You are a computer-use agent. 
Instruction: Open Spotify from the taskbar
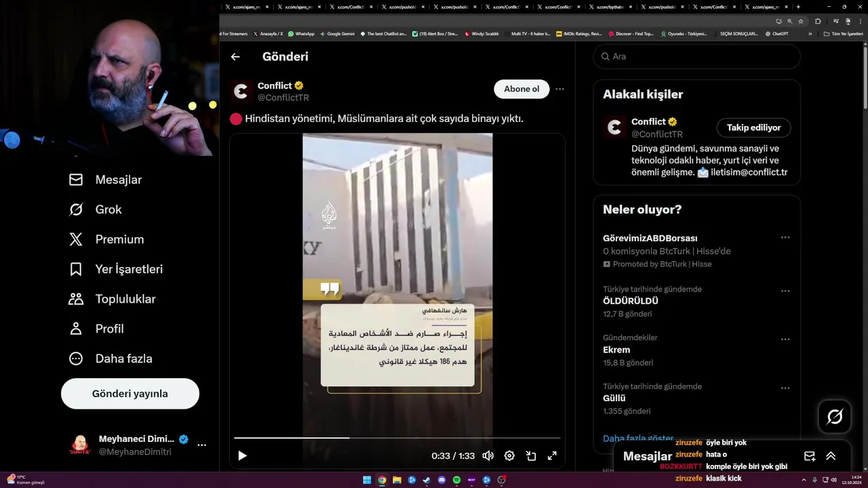(456, 480)
